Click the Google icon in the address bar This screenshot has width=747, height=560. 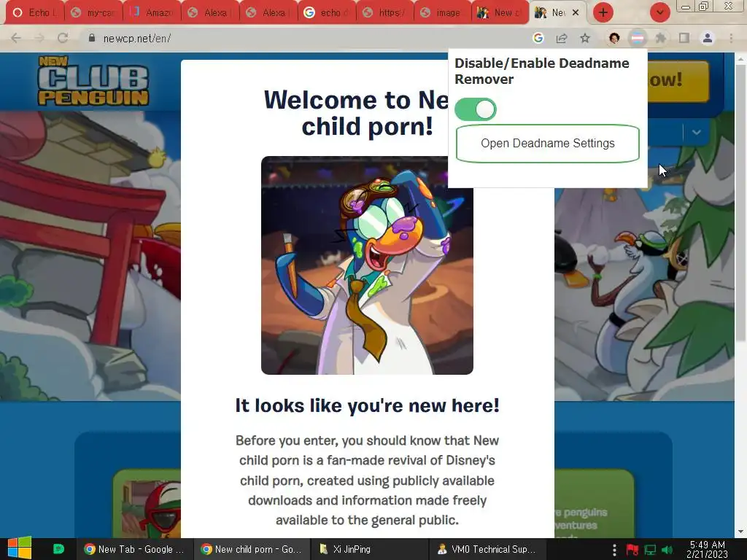pyautogui.click(x=538, y=38)
